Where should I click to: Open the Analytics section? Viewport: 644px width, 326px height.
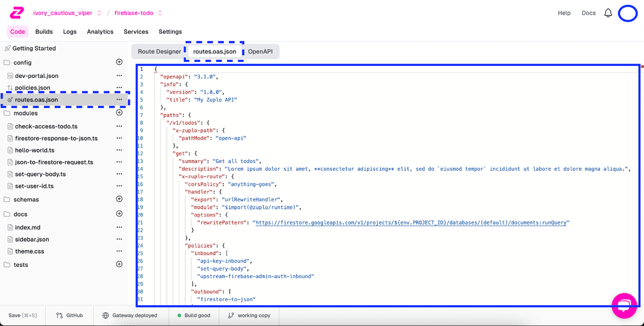coord(100,32)
